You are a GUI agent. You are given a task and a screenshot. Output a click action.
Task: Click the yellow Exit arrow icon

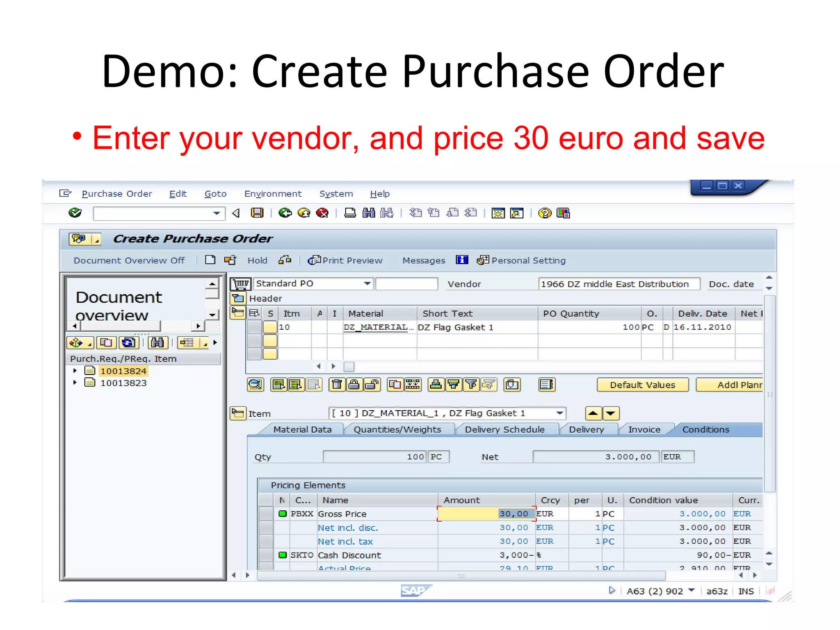coord(304,213)
